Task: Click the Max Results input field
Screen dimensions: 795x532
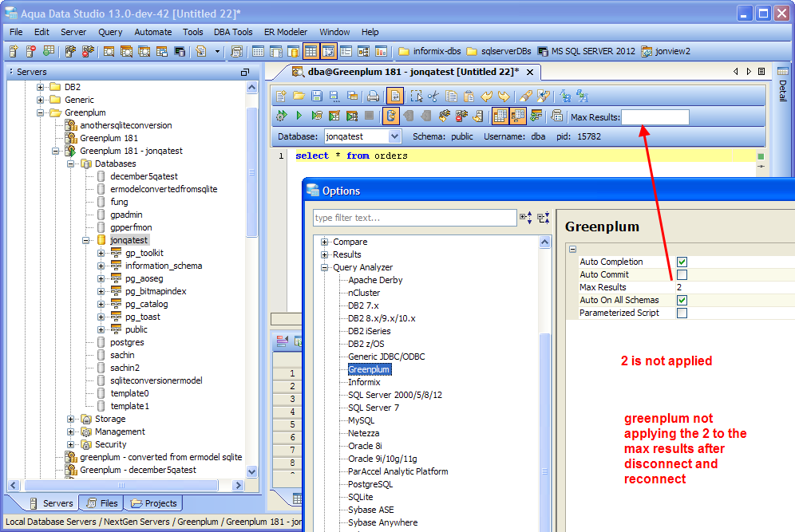Action: point(655,117)
